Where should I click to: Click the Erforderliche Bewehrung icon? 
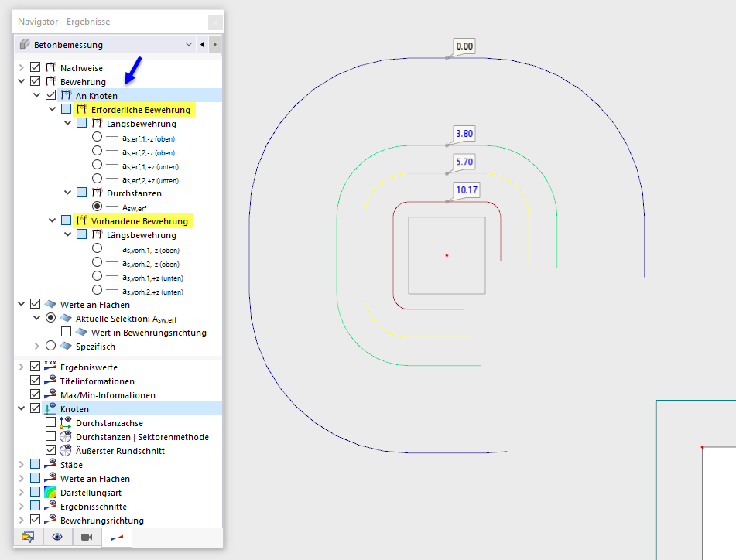click(x=82, y=109)
